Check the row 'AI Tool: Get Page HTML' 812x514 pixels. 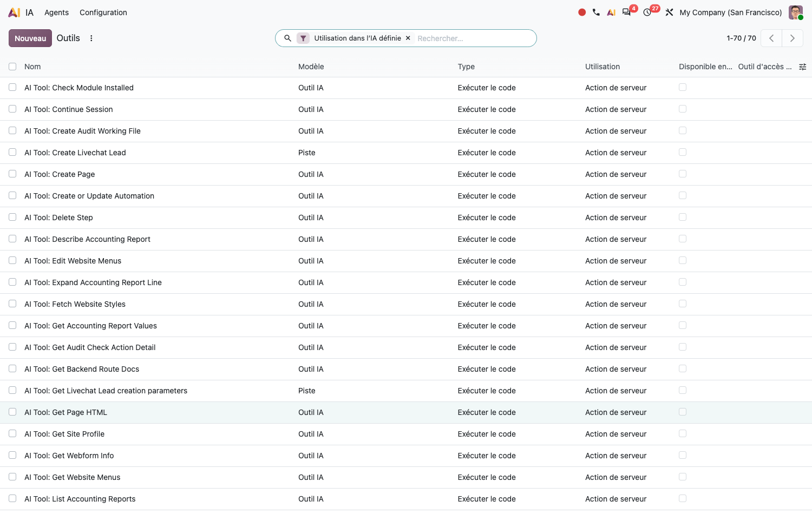tap(12, 412)
